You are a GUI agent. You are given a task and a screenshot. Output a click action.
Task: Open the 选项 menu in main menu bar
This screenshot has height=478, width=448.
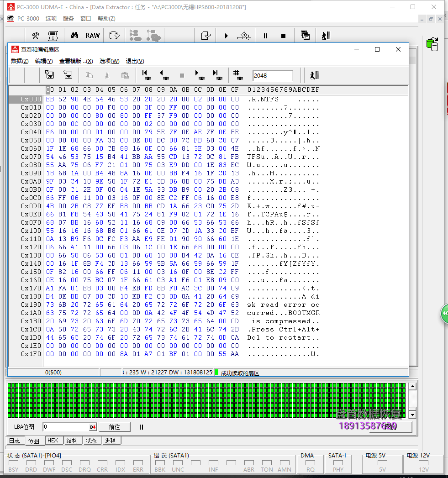coord(51,19)
